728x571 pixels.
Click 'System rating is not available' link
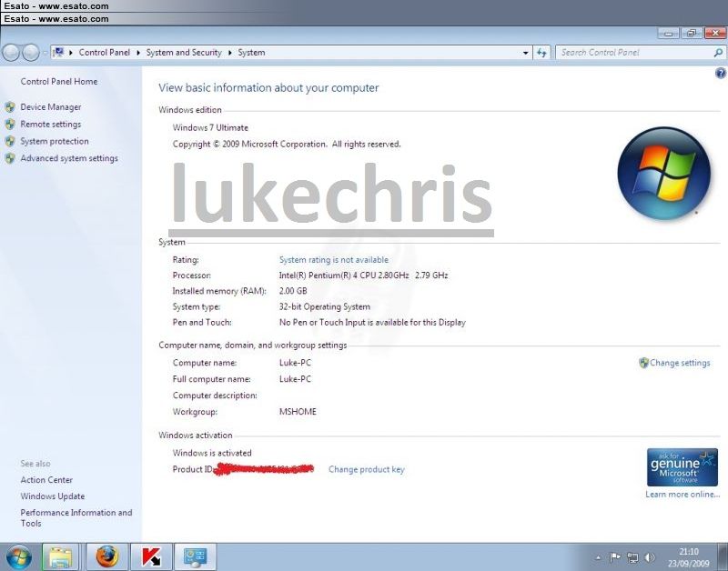(x=334, y=260)
